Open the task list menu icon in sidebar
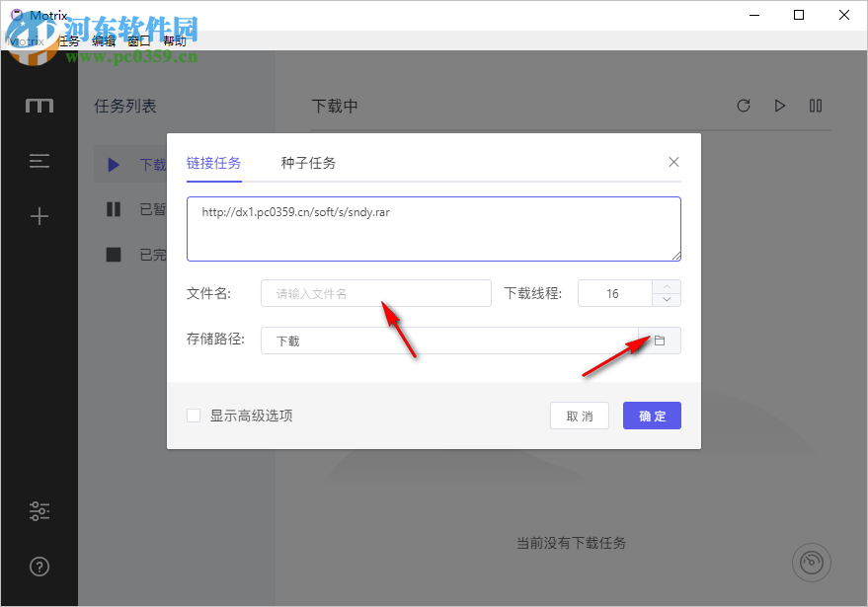This screenshot has width=868, height=607. pos(39,161)
